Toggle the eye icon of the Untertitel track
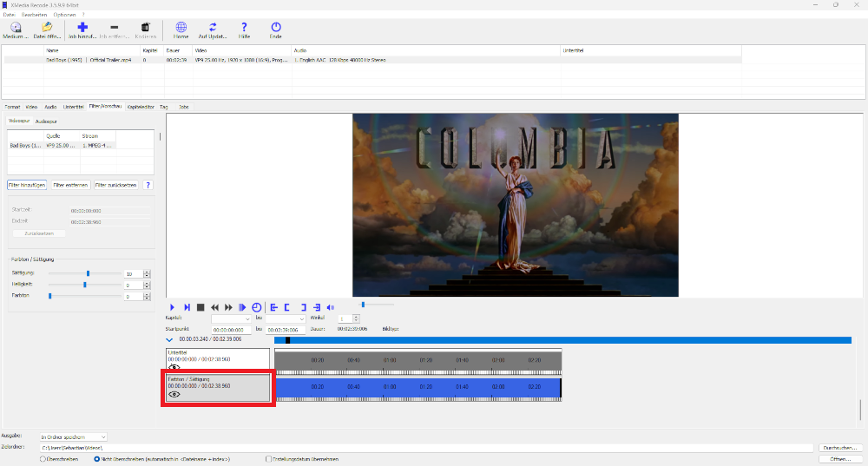Viewport: 868px width, 466px height. tap(174, 367)
